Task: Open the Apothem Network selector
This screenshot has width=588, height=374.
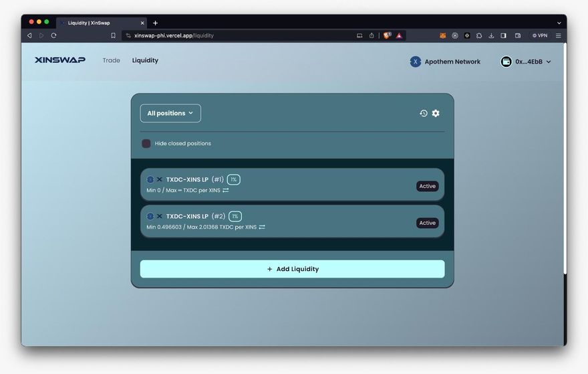Action: [x=445, y=62]
